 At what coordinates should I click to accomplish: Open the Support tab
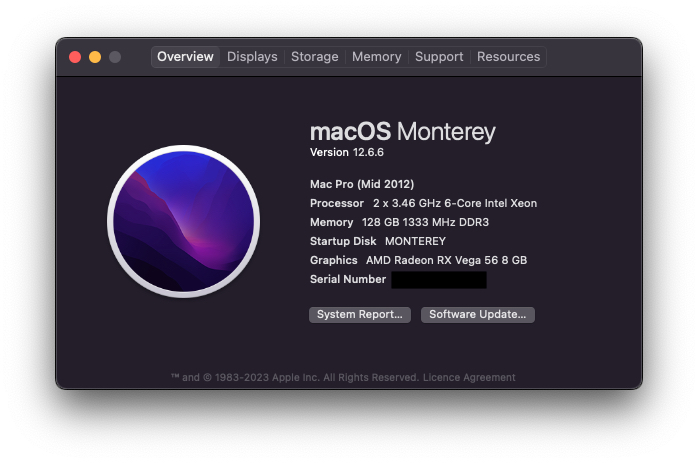click(439, 57)
